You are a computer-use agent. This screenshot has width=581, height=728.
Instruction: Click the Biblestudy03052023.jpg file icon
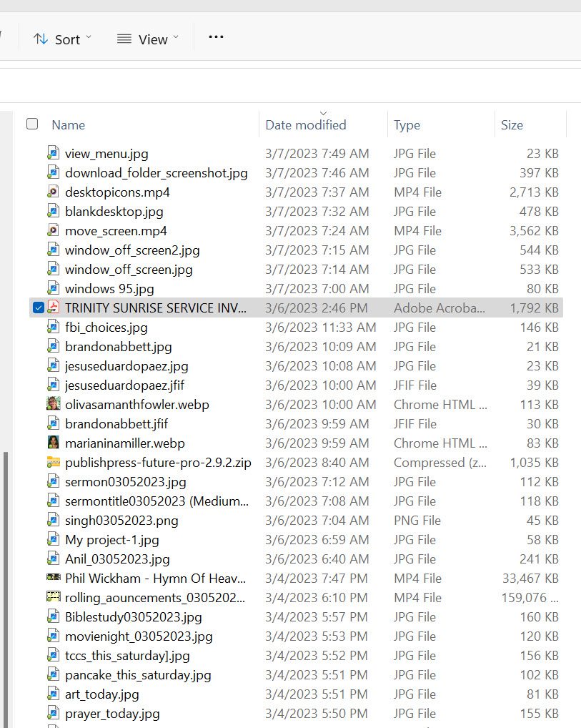[x=54, y=616]
